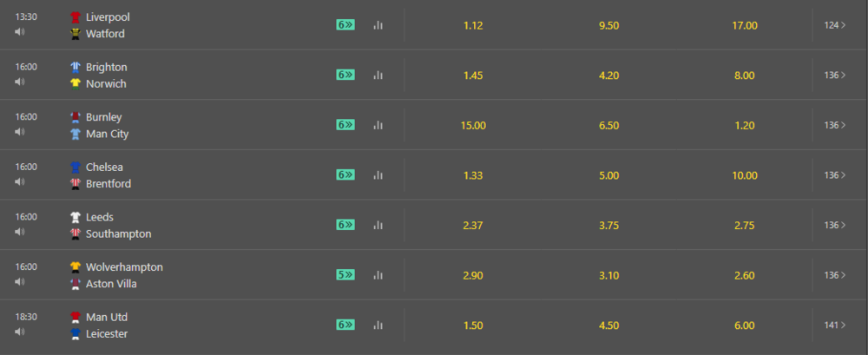This screenshot has height=355, width=868.
Task: Click the speaker icon under 18:30 kickoff
Action: [20, 332]
